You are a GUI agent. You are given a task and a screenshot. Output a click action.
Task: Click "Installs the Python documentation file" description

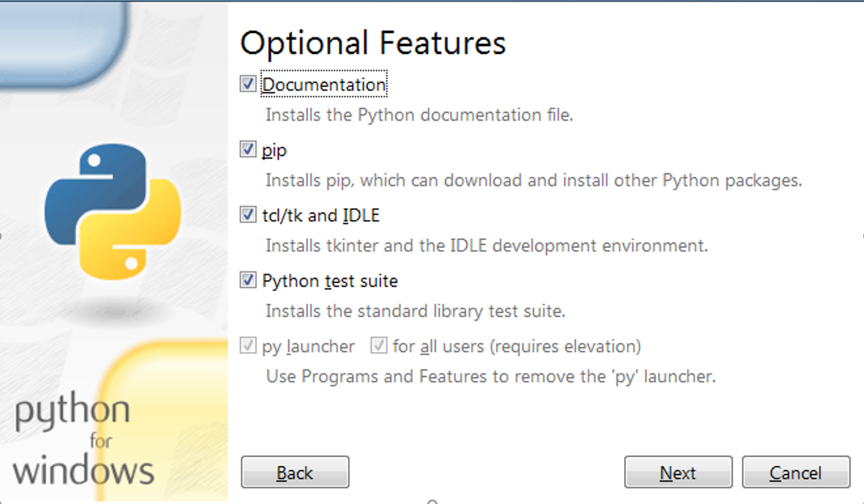[x=419, y=115]
